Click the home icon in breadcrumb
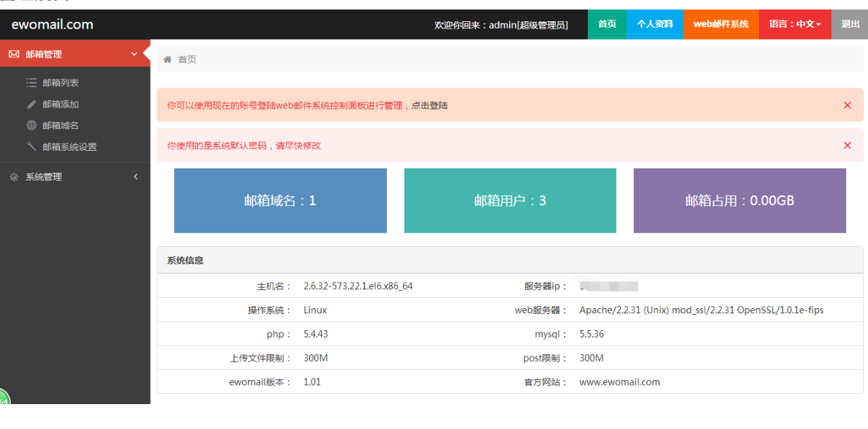This screenshot has height=429, width=868. tap(167, 59)
